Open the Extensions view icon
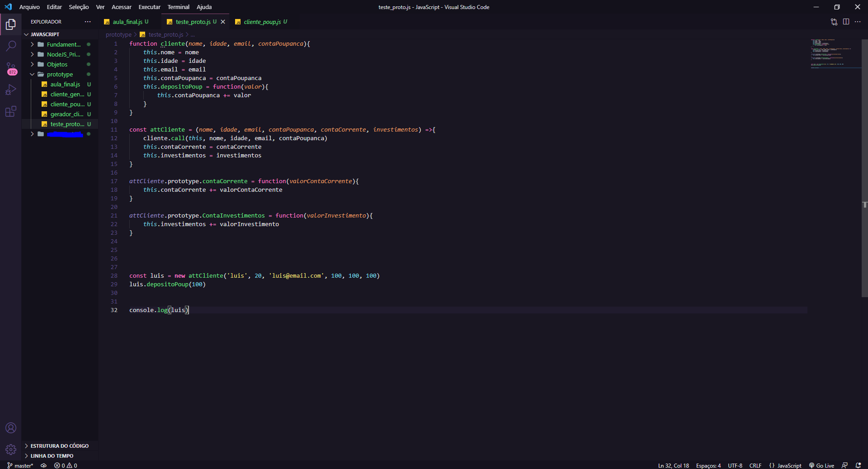Image resolution: width=868 pixels, height=469 pixels. tap(11, 111)
